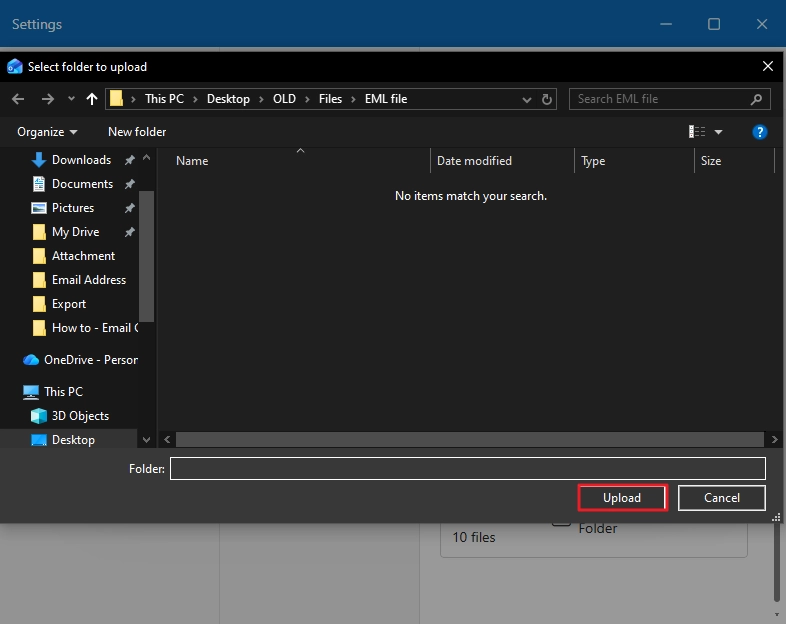Click the pin icon beside My Drive

(x=130, y=232)
